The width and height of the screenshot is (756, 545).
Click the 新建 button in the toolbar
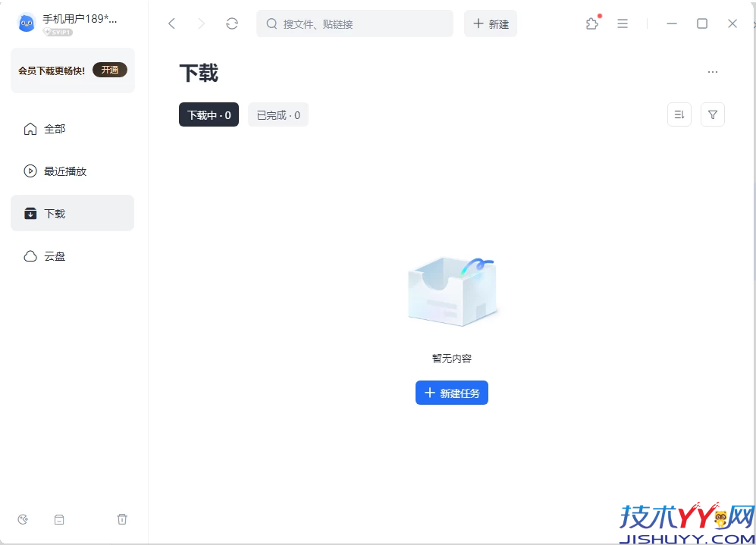pyautogui.click(x=490, y=23)
